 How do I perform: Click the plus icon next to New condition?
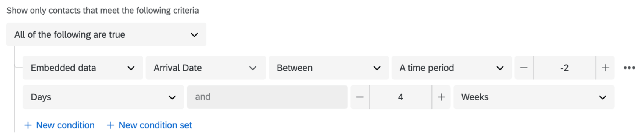click(28, 125)
